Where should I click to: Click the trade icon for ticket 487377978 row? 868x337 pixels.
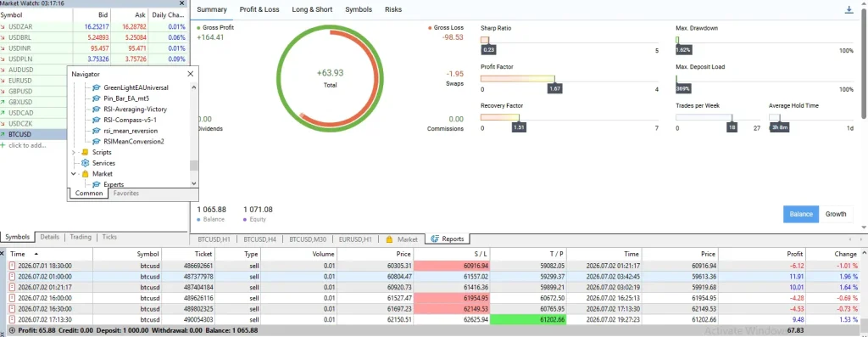click(13, 276)
